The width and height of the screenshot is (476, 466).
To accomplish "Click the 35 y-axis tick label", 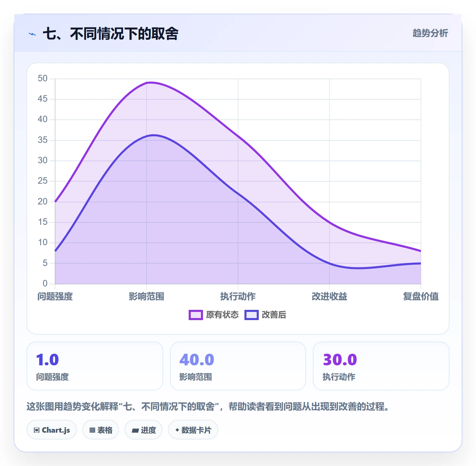I will (x=42, y=140).
